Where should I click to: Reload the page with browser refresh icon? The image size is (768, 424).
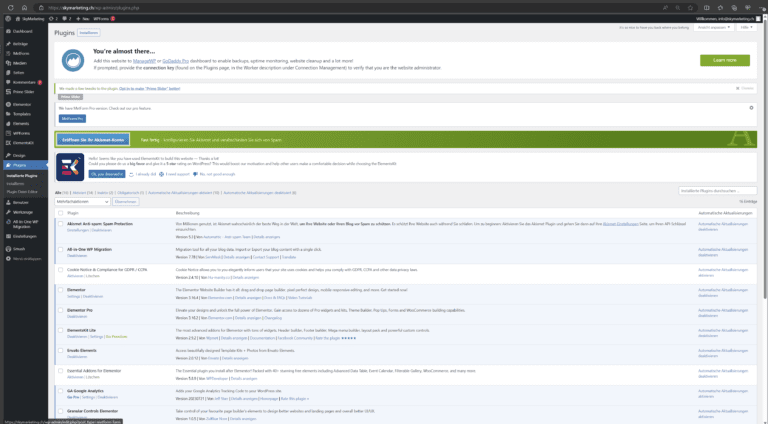tap(10, 8)
